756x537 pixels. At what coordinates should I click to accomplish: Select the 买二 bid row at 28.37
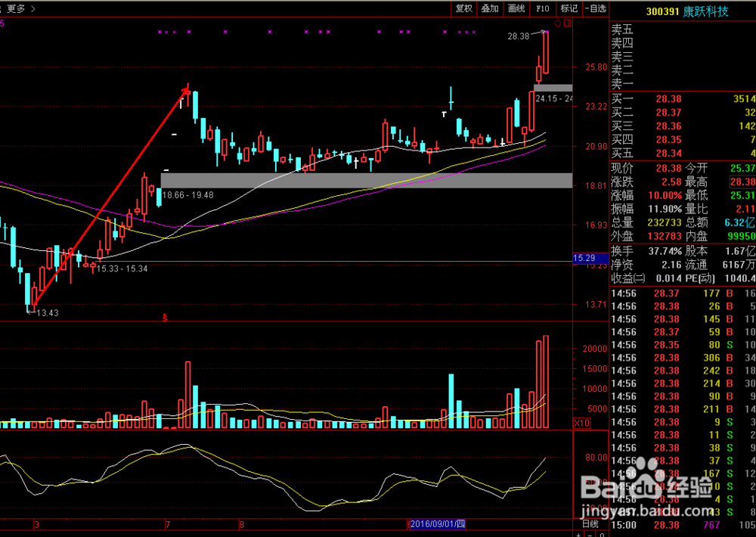682,113
